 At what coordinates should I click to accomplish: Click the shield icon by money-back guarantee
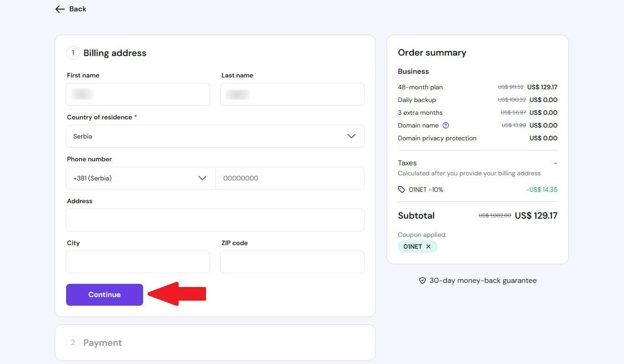pyautogui.click(x=423, y=281)
